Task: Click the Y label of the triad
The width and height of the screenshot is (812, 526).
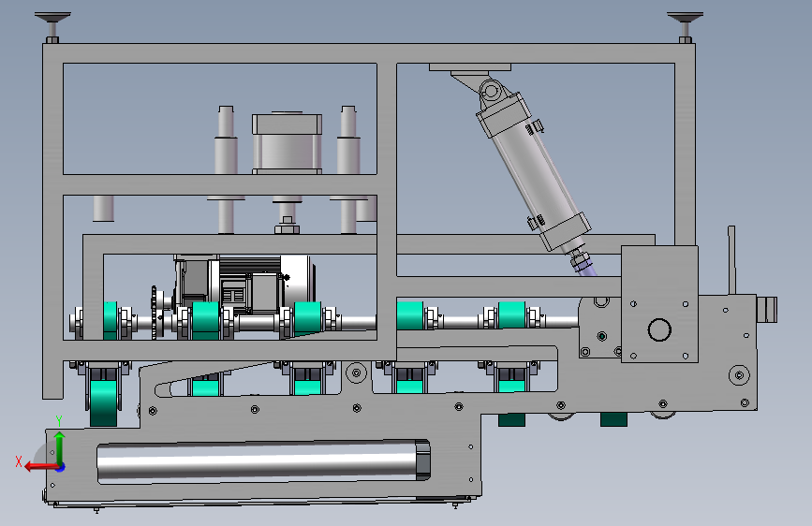Action: [x=59, y=421]
